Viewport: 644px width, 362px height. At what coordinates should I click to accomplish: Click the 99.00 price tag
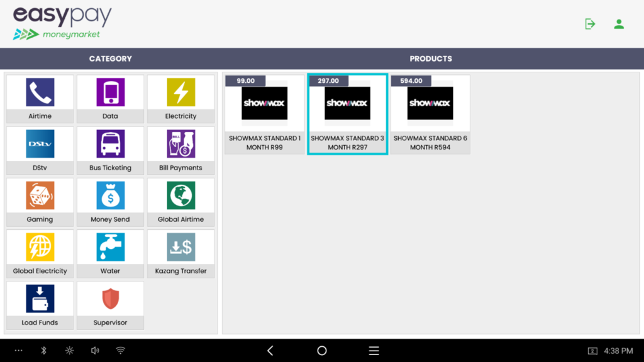click(246, 81)
